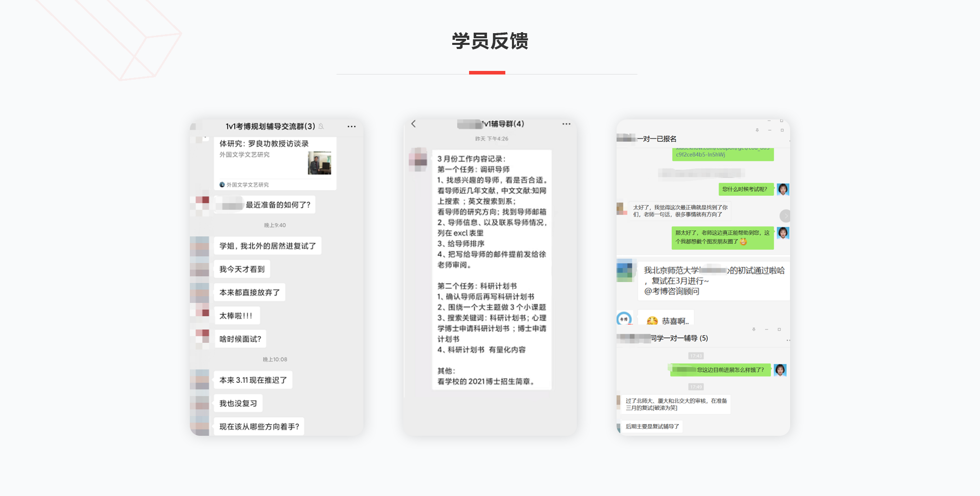Open the three-dot menu in 1v1考博规划辅导交流群 header
Viewport: 980px width, 496px height.
(351, 127)
